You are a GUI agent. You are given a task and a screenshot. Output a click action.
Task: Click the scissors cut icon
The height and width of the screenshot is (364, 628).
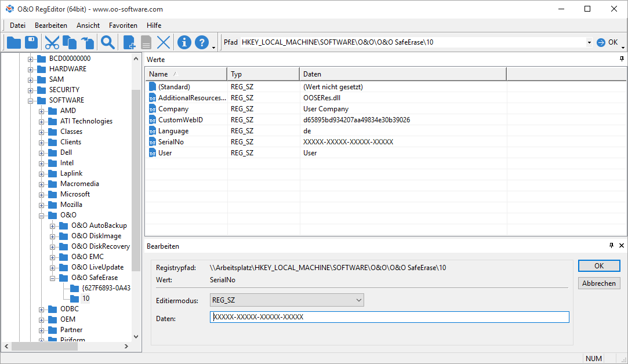click(x=52, y=42)
